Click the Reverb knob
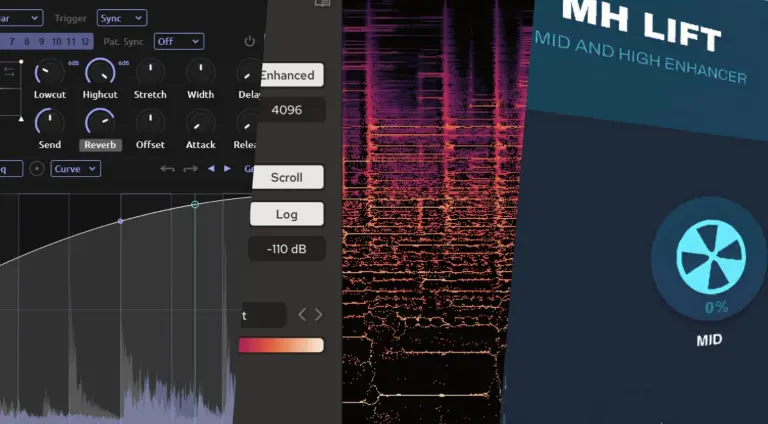The width and height of the screenshot is (768, 424). (100, 123)
